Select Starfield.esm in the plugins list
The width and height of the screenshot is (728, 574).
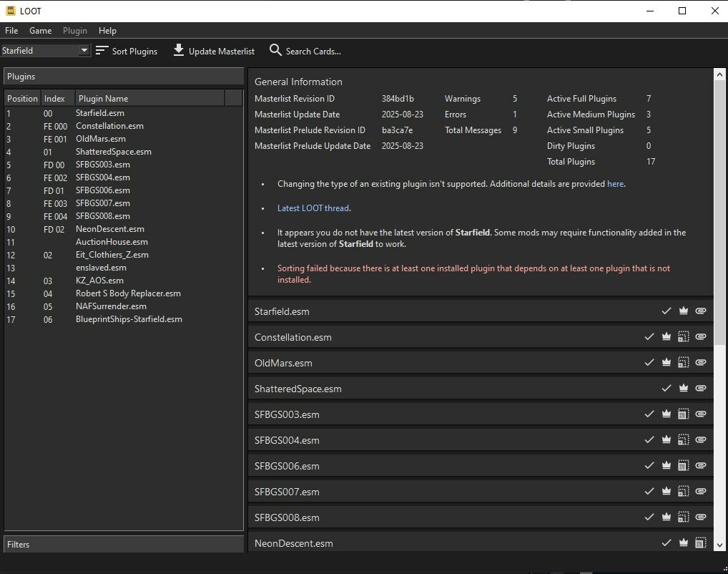[124, 113]
